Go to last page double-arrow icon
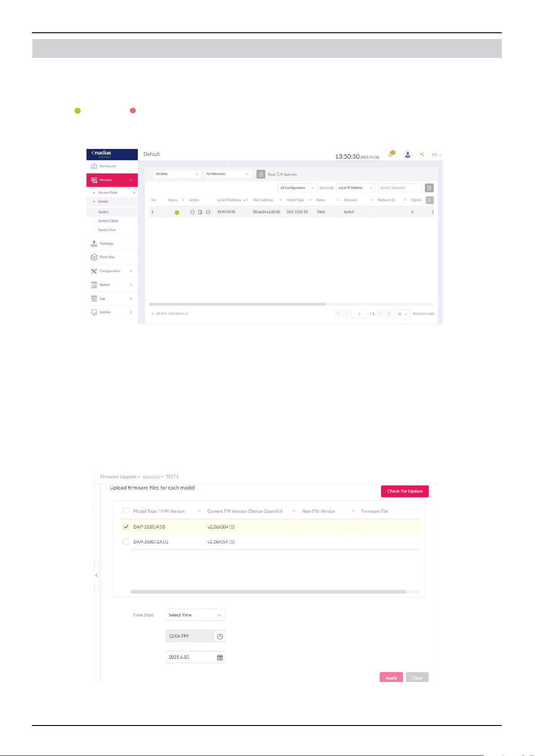The width and height of the screenshot is (535, 756). pyautogui.click(x=389, y=314)
